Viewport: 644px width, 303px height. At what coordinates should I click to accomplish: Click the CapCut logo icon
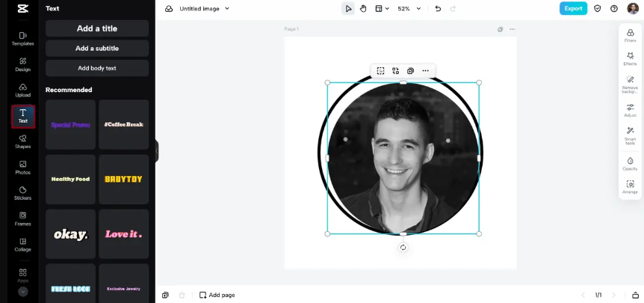23,9
